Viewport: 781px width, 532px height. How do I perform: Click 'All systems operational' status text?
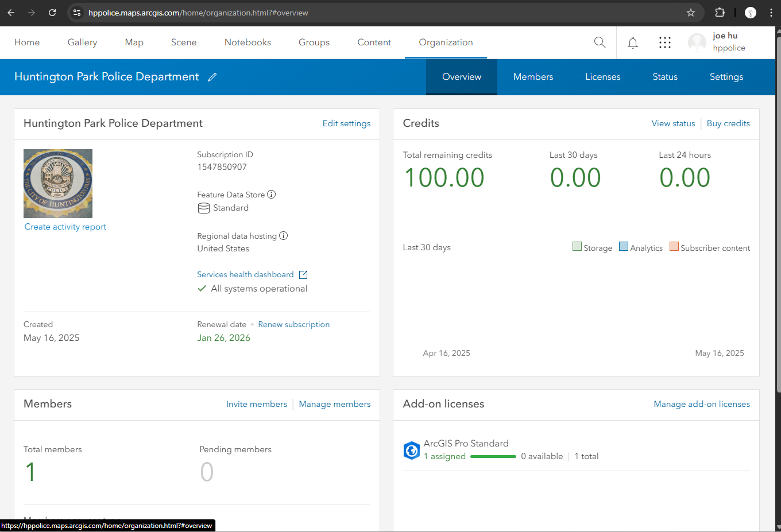pyautogui.click(x=259, y=289)
